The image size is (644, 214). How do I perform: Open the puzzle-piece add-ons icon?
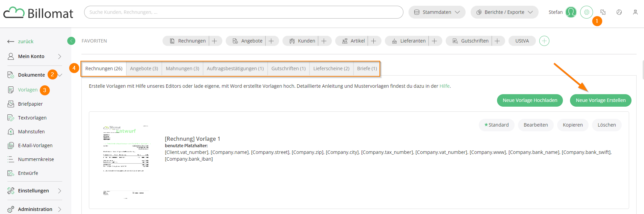point(603,12)
